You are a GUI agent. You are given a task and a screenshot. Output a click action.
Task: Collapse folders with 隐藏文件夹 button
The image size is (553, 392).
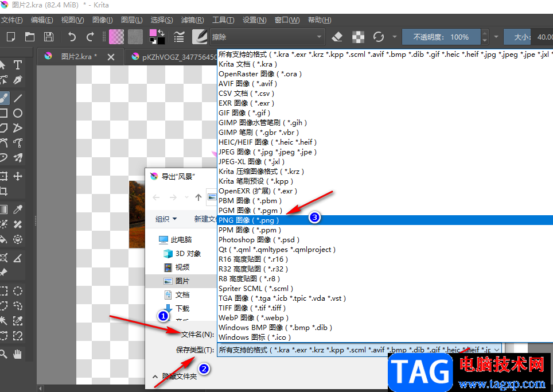coord(176,377)
